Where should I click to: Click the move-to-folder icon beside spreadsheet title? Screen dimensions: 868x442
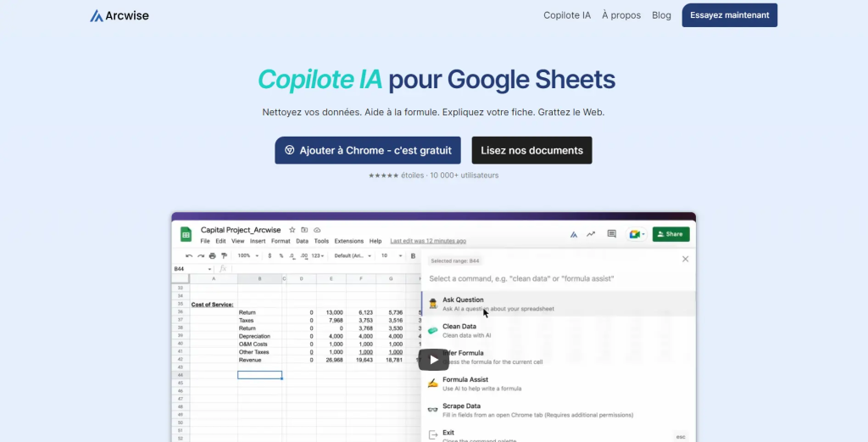pyautogui.click(x=304, y=230)
